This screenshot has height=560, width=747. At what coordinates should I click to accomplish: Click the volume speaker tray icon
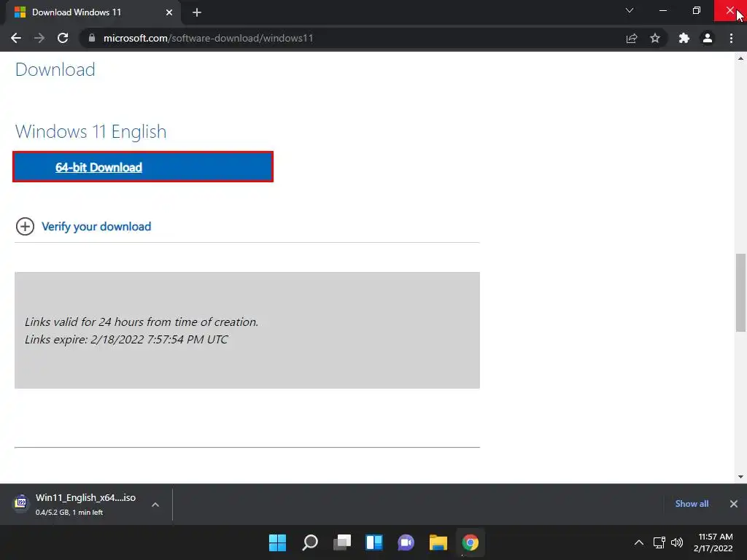pyautogui.click(x=676, y=542)
